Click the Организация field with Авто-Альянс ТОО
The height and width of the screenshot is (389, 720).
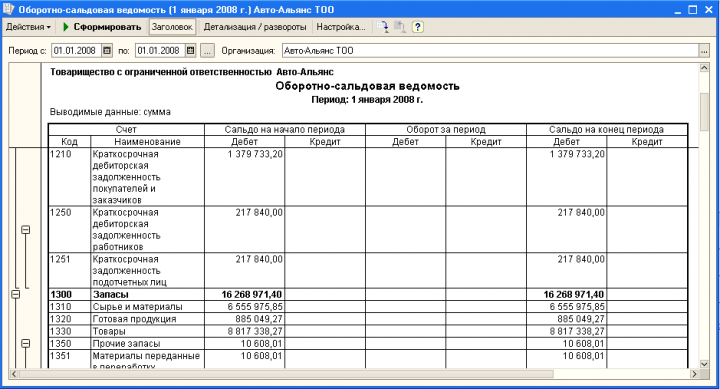click(490, 51)
